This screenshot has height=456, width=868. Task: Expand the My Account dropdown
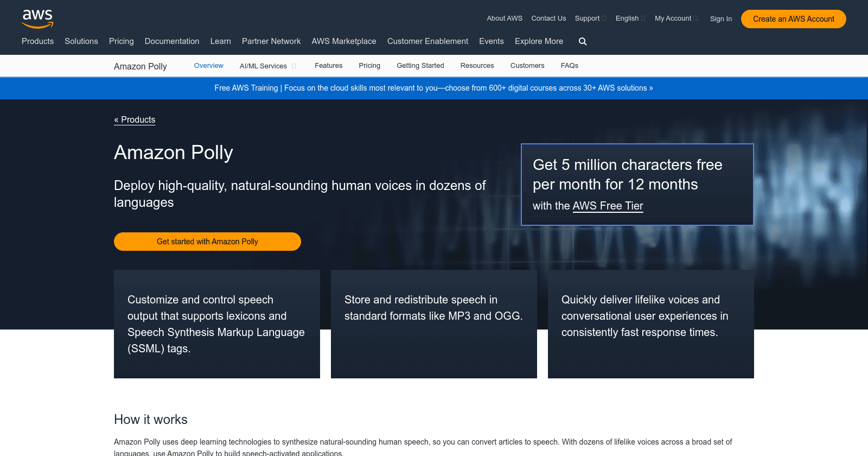(x=676, y=18)
